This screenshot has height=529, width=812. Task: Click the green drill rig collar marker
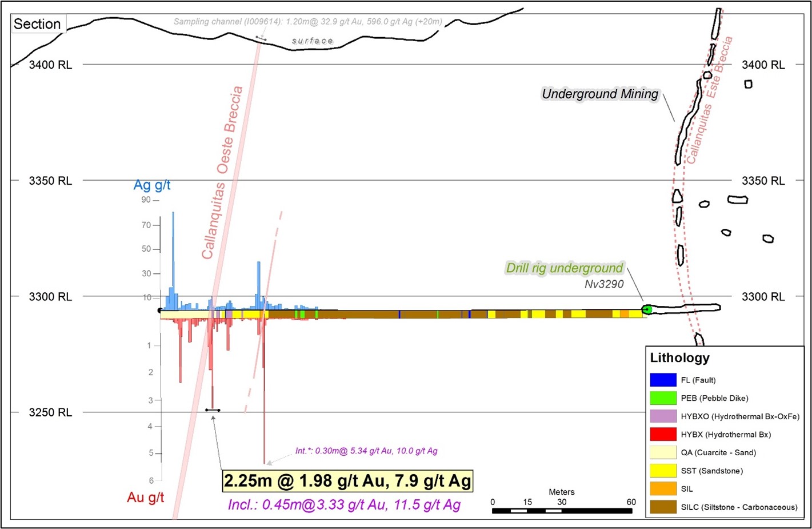tap(647, 309)
